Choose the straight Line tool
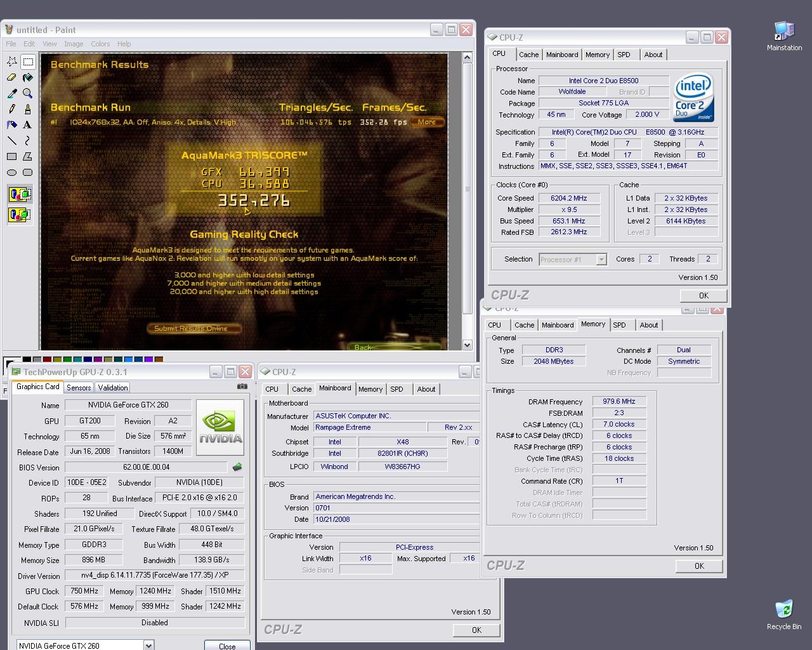Image resolution: width=812 pixels, height=650 pixels. (12, 141)
